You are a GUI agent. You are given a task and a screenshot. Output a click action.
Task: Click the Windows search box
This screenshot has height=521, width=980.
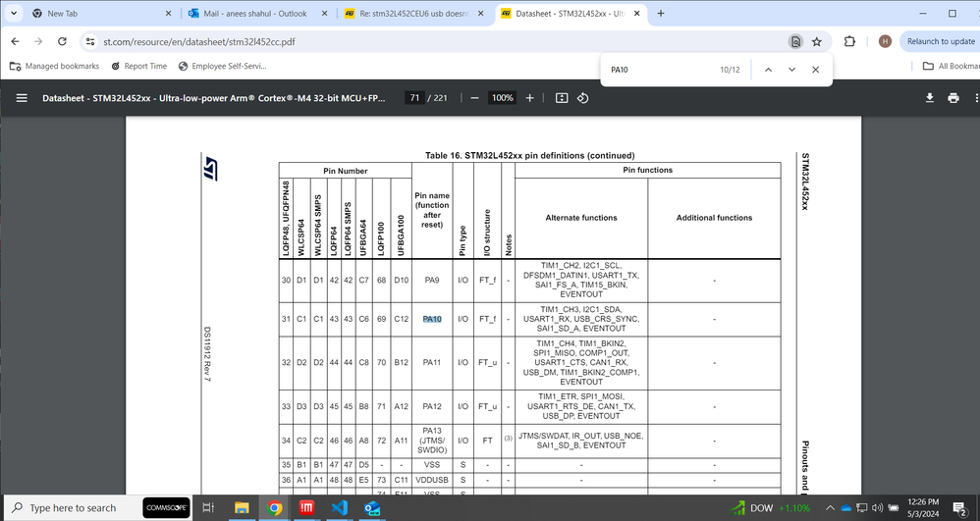tap(72, 508)
